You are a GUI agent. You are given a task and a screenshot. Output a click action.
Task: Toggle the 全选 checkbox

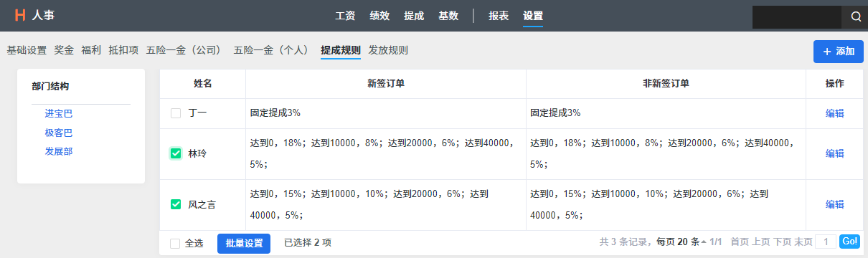tap(175, 244)
